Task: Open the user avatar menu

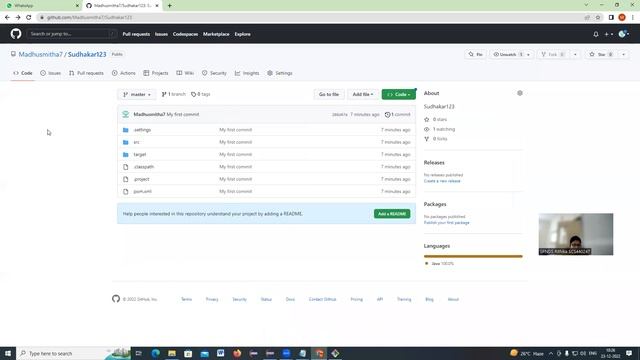Action: 624,34
